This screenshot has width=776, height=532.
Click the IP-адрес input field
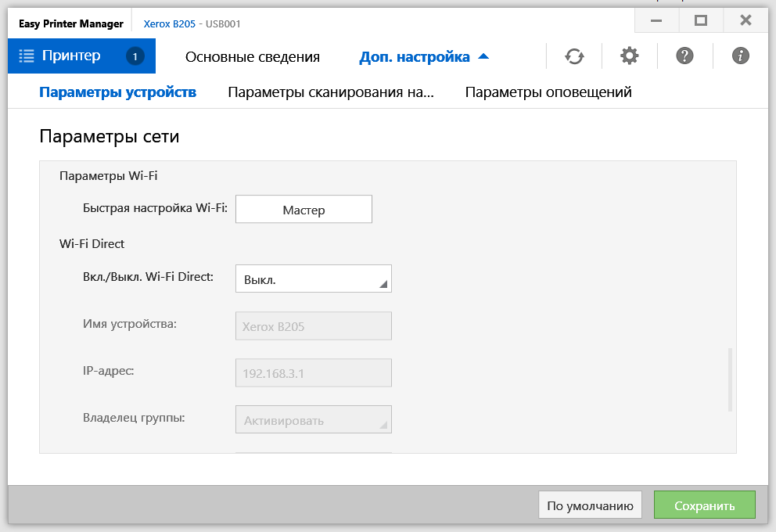(313, 373)
